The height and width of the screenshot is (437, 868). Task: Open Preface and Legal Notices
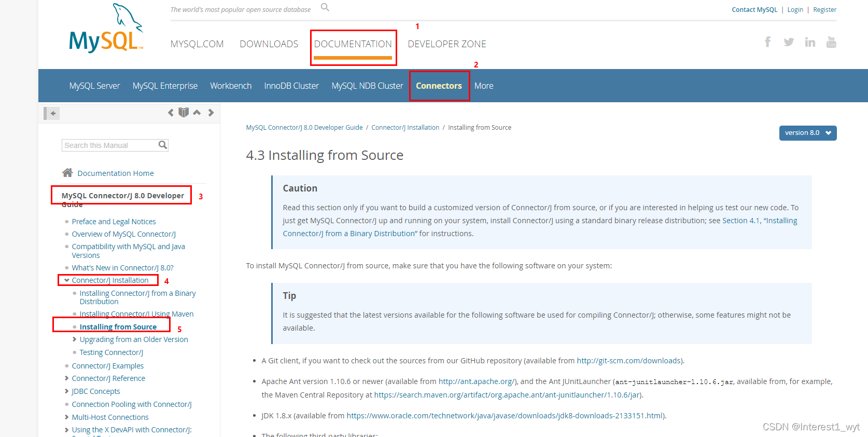pos(114,222)
